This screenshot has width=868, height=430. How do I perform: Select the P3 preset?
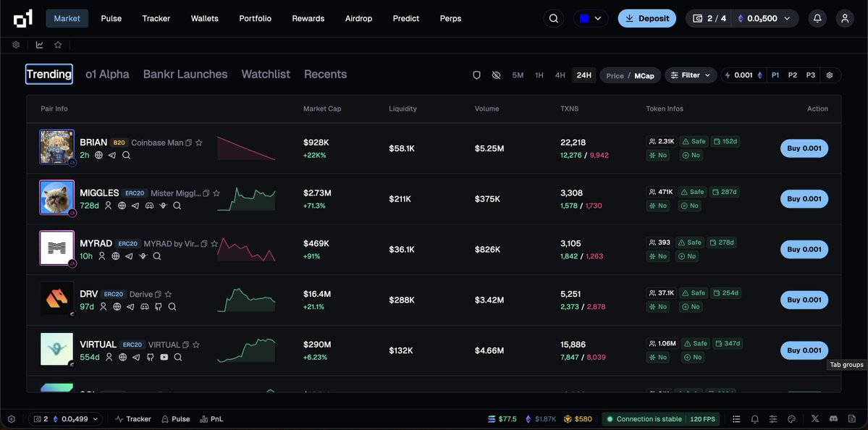[810, 75]
